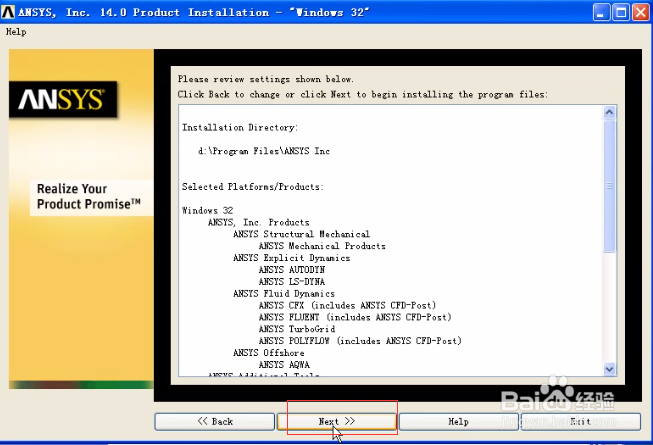The image size is (653, 445).
Task: Click the scrollbar down arrow
Action: click(609, 369)
